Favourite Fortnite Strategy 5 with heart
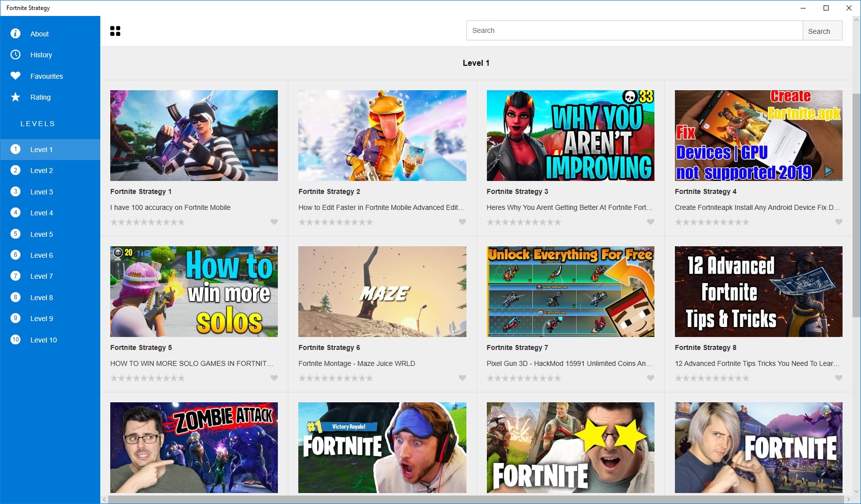861x504 pixels. pyautogui.click(x=274, y=378)
